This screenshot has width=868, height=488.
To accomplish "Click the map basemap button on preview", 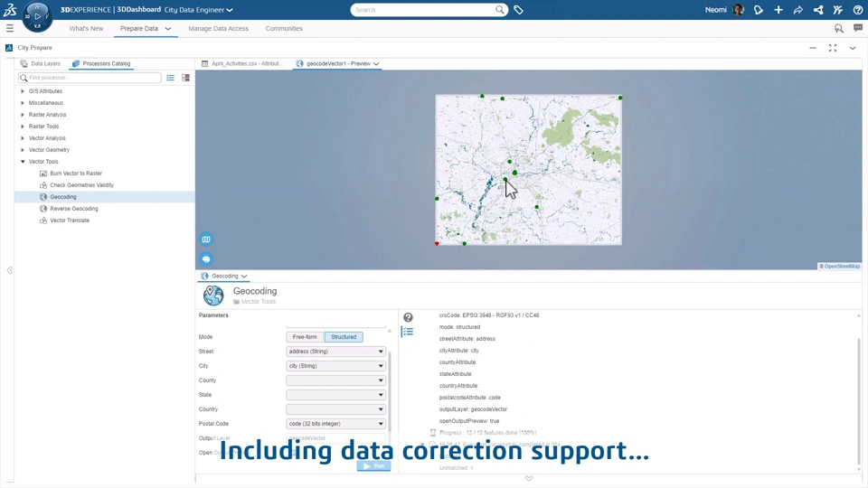I will [206, 239].
